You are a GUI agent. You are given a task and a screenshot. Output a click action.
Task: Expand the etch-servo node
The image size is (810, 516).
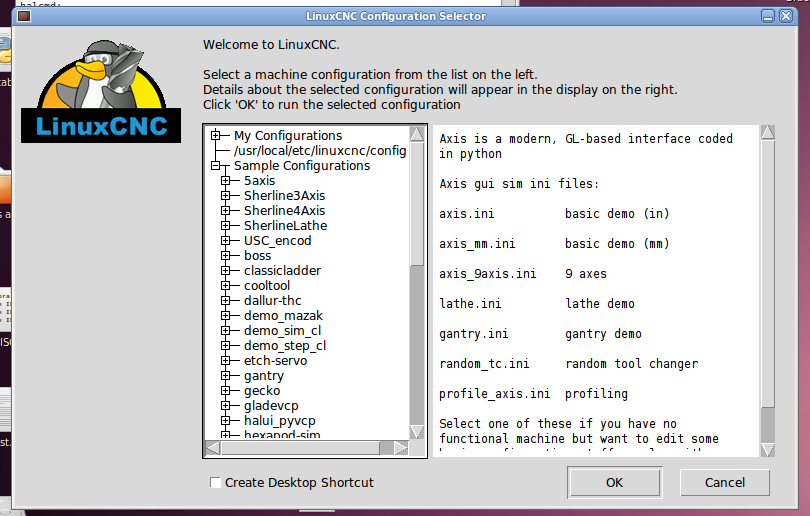pyautogui.click(x=225, y=361)
